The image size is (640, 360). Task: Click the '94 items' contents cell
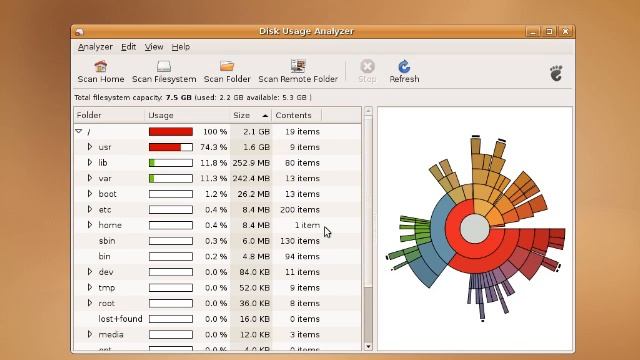(302, 256)
